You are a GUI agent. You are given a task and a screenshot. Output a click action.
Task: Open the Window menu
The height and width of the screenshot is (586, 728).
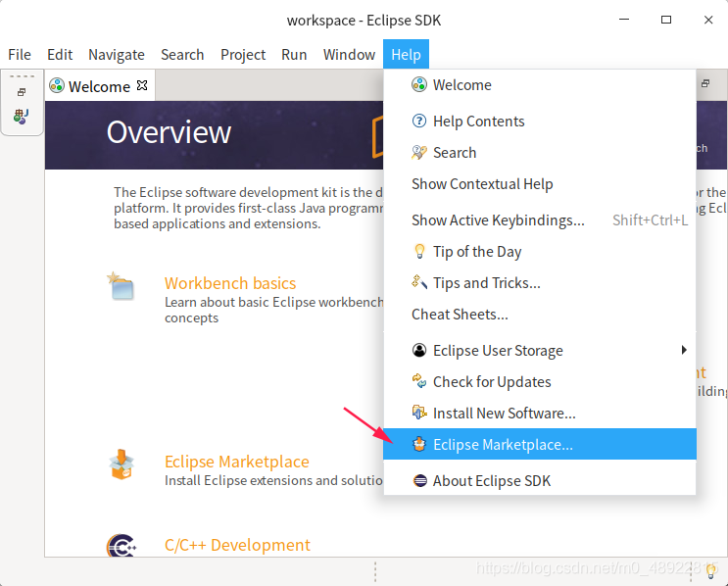tap(349, 55)
